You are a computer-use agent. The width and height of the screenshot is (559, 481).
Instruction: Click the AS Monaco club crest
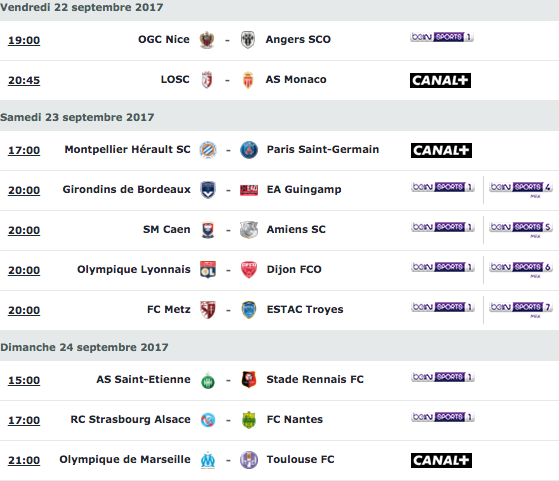pyautogui.click(x=248, y=80)
